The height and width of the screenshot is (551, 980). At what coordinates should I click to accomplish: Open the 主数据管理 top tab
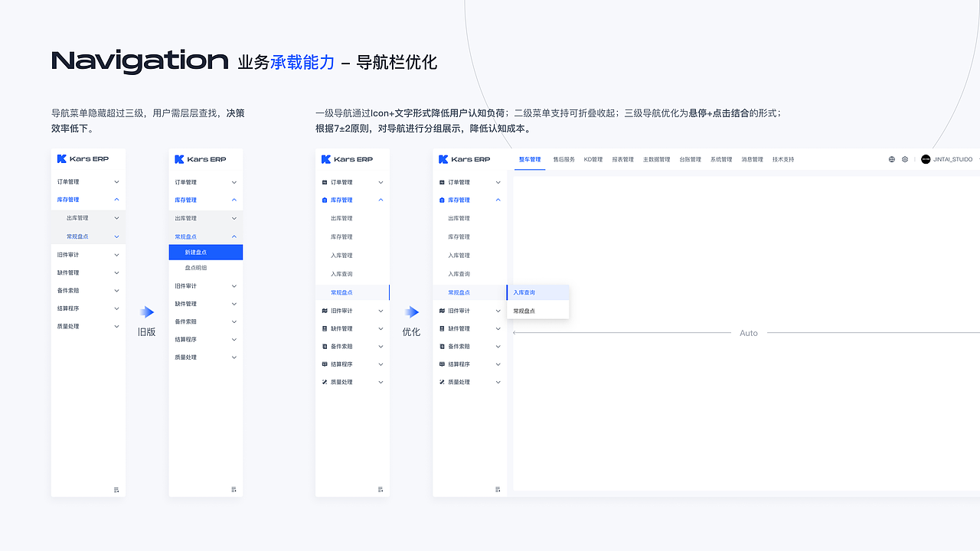657,159
